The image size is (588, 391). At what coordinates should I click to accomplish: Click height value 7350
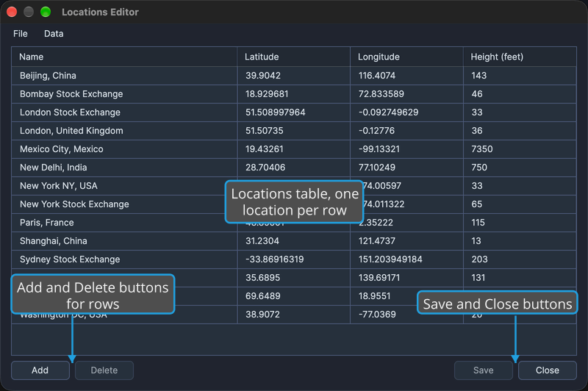520,149
